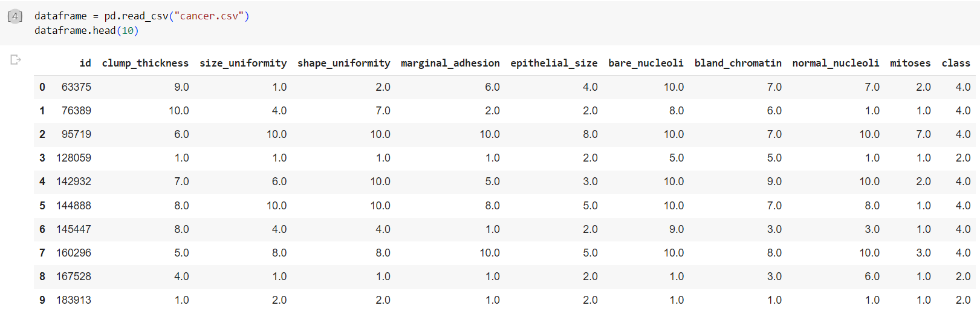Click the class column header
980x314 pixels.
(956, 63)
